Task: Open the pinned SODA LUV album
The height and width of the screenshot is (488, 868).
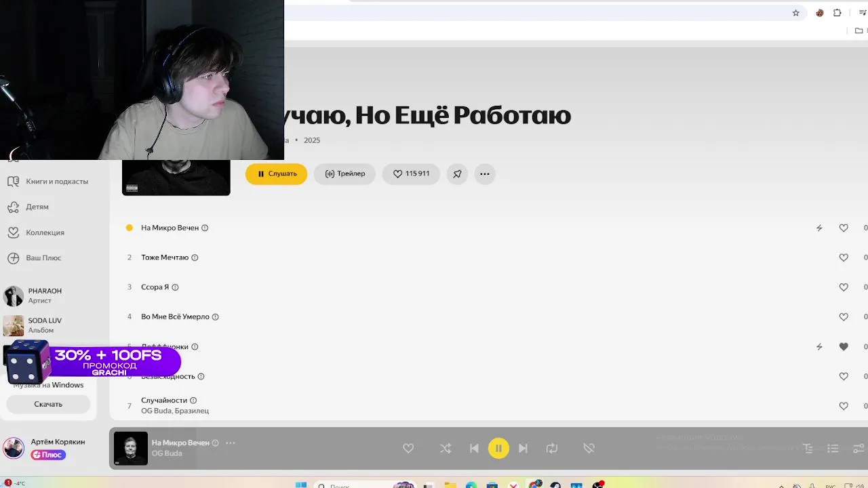Action: tap(44, 325)
